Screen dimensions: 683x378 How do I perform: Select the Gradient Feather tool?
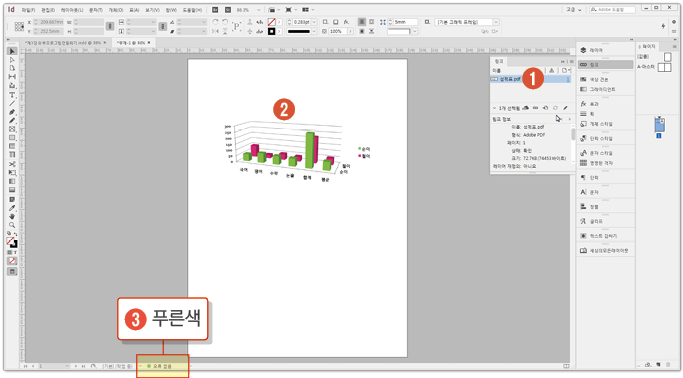(x=12, y=190)
